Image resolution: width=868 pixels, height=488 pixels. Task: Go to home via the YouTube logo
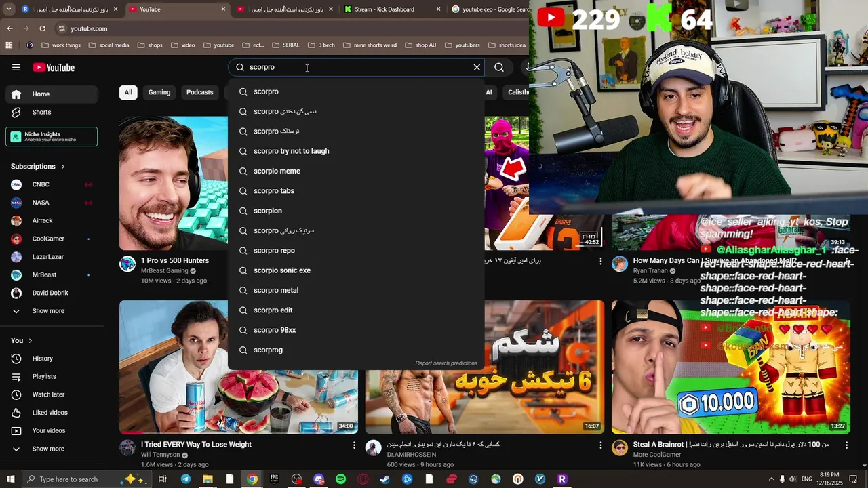(x=54, y=67)
